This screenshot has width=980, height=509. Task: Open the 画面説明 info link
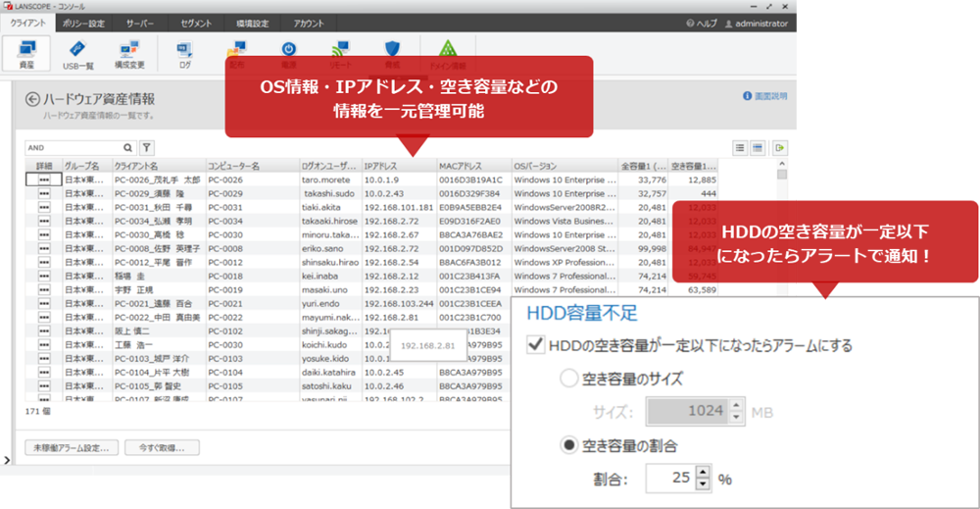coord(765,96)
